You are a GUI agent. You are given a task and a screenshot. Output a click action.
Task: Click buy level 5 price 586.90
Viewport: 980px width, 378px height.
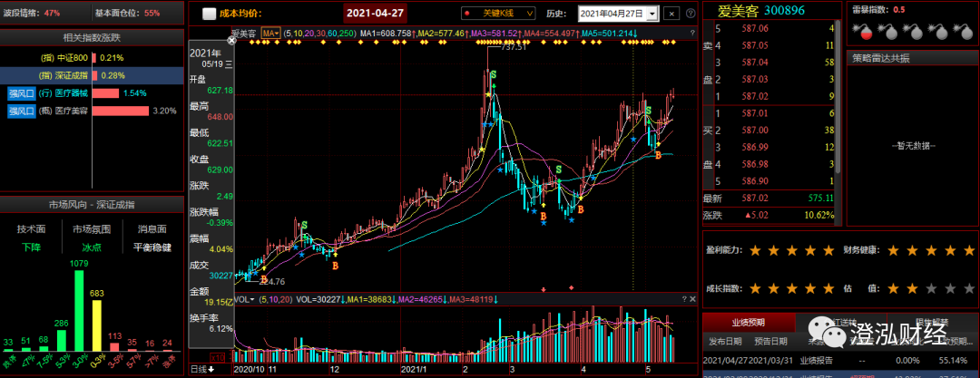[x=755, y=180]
